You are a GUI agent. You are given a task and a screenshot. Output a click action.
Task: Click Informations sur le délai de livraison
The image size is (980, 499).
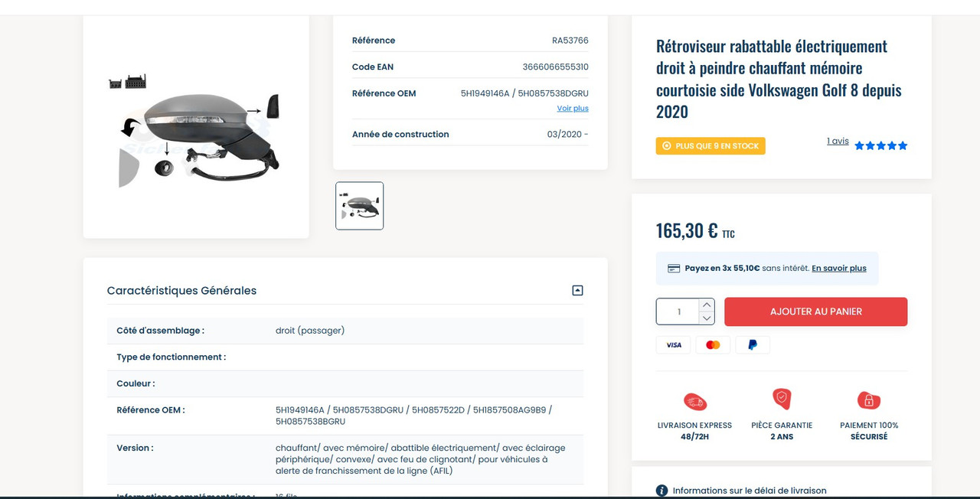pos(750,491)
